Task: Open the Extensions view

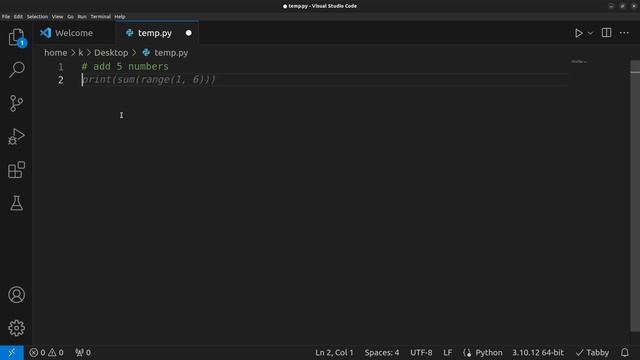Action: point(16,170)
